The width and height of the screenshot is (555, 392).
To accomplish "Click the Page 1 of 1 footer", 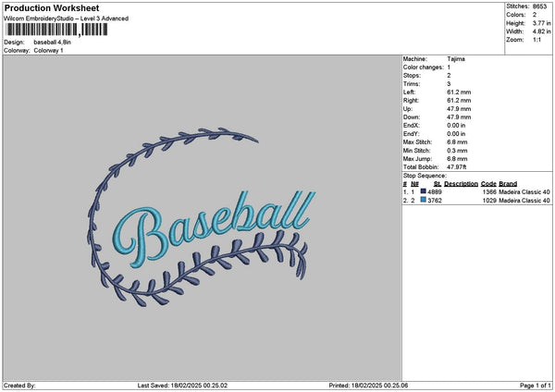I will coord(533,386).
